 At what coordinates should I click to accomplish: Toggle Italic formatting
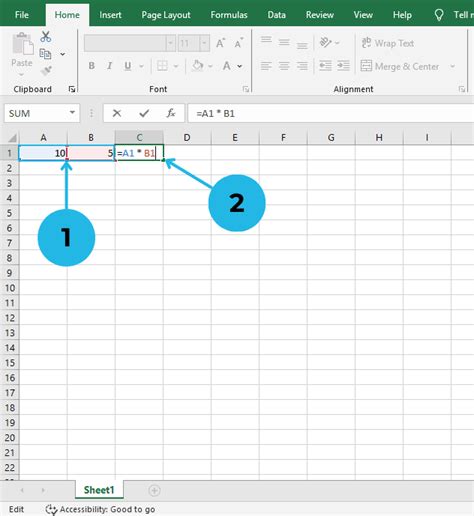coord(109,66)
